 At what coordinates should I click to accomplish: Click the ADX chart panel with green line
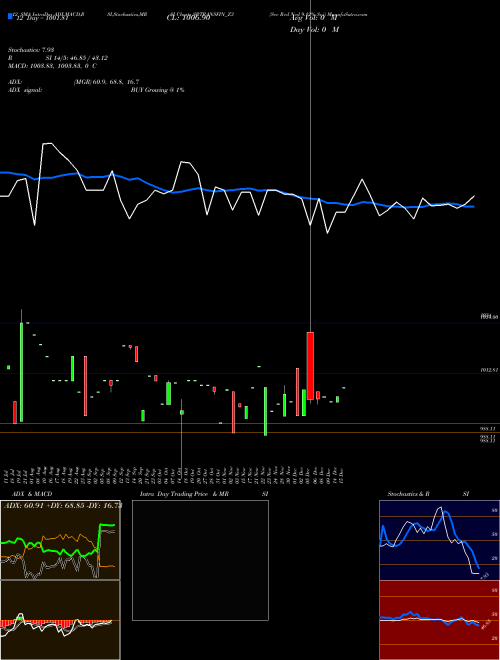[x=60, y=540]
